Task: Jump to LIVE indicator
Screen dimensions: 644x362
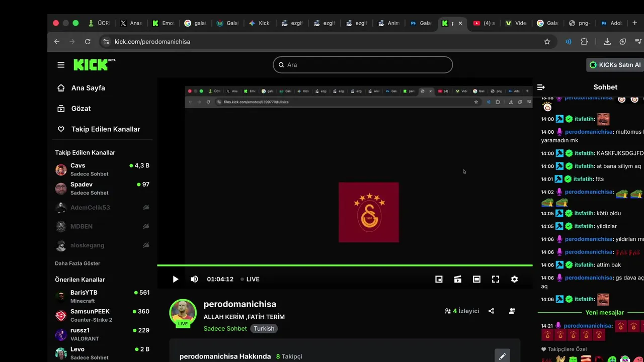Action: point(250,279)
